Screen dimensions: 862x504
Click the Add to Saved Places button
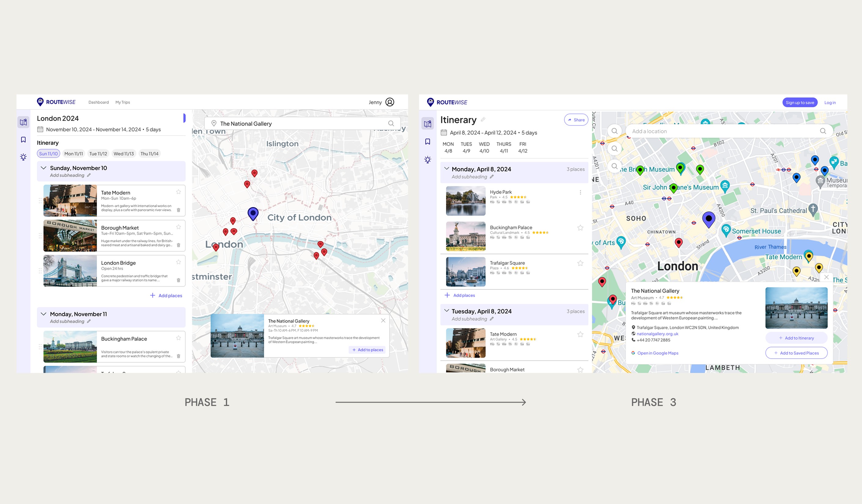(796, 353)
